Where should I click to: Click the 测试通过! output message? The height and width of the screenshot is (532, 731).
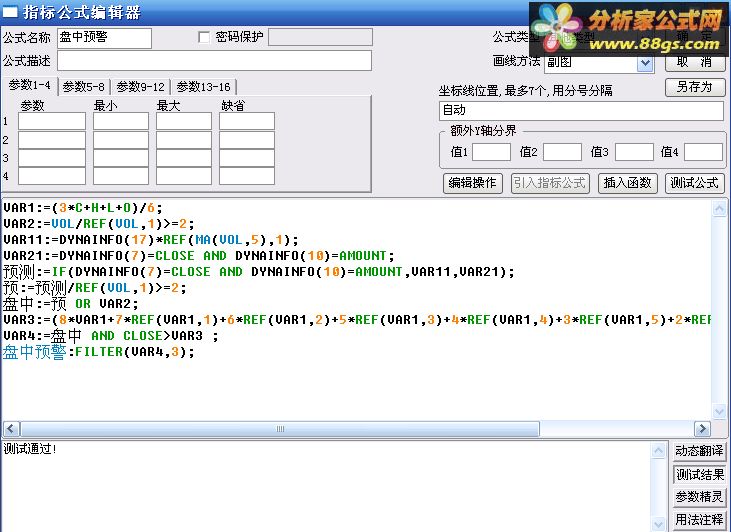point(30,449)
